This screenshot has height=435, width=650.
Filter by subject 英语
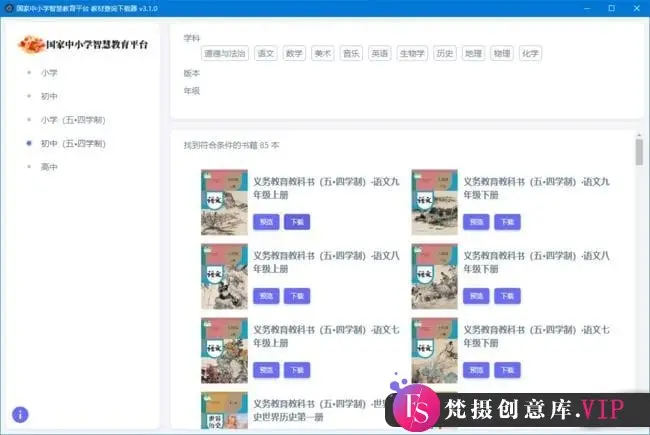point(380,53)
